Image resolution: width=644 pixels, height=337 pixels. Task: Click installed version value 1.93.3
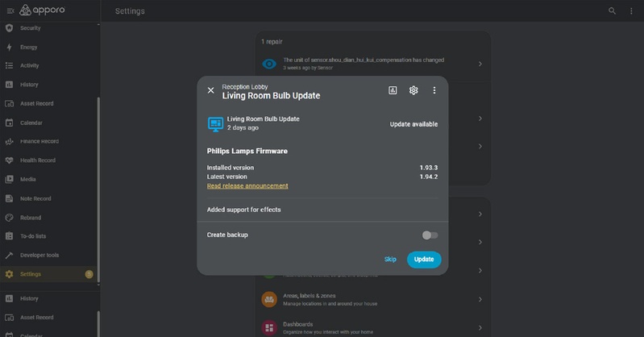click(428, 168)
